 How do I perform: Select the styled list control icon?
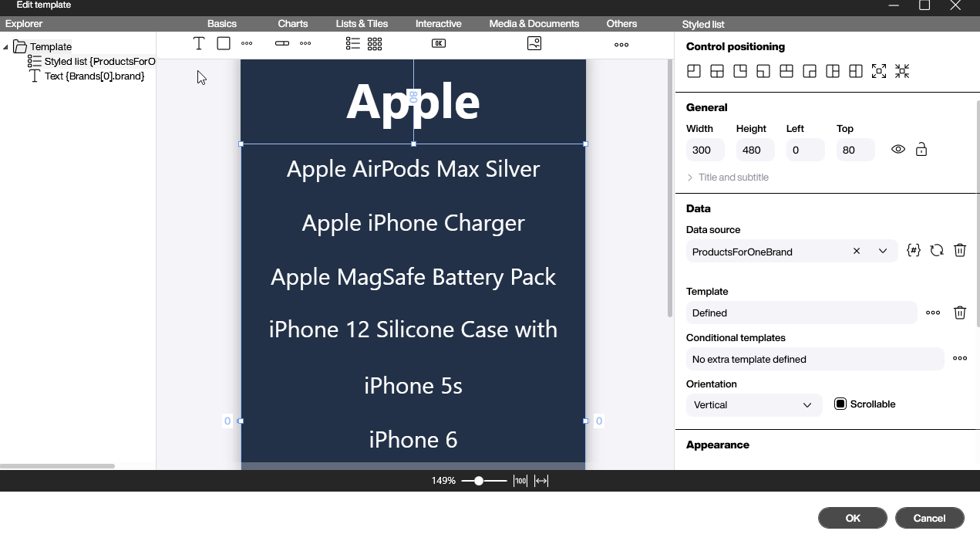[352, 44]
